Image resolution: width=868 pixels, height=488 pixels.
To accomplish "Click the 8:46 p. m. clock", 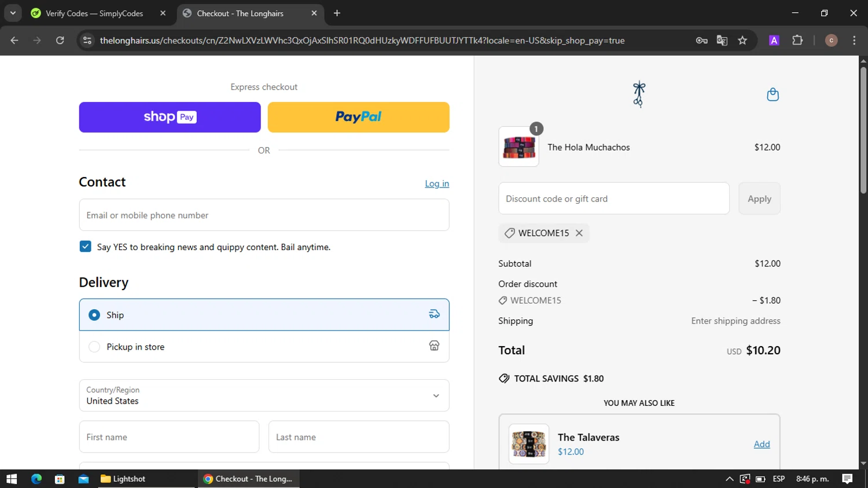I will point(812,479).
